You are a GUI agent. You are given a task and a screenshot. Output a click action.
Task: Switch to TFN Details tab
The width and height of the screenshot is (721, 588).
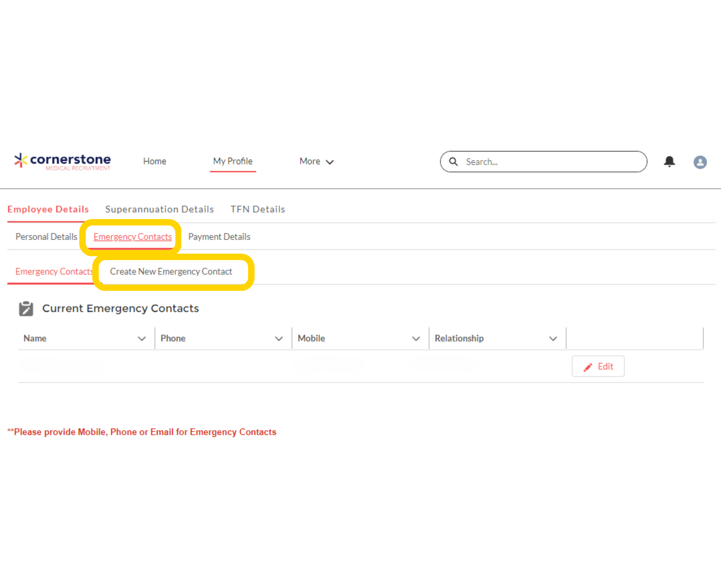pos(257,209)
